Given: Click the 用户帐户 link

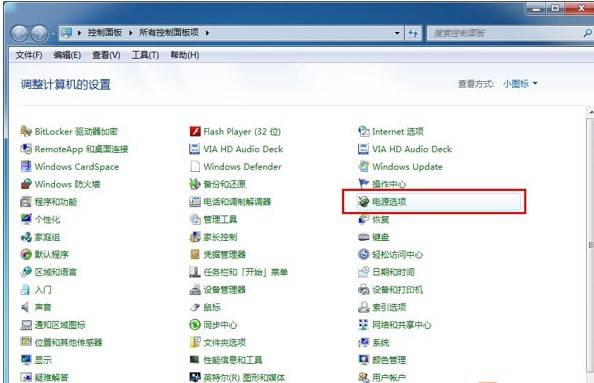Looking at the screenshot, I should 389,377.
